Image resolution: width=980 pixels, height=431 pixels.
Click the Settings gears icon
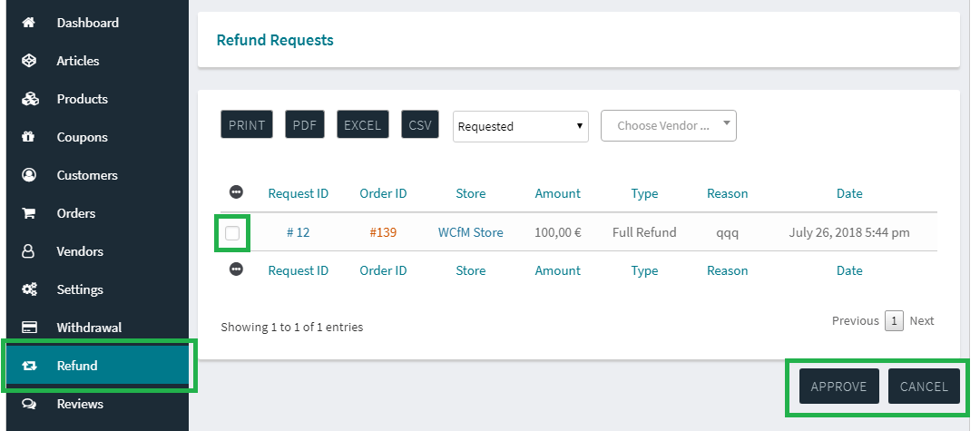[x=29, y=289]
